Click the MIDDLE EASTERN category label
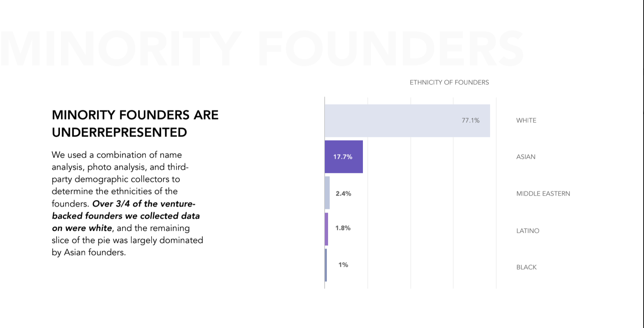 543,194
